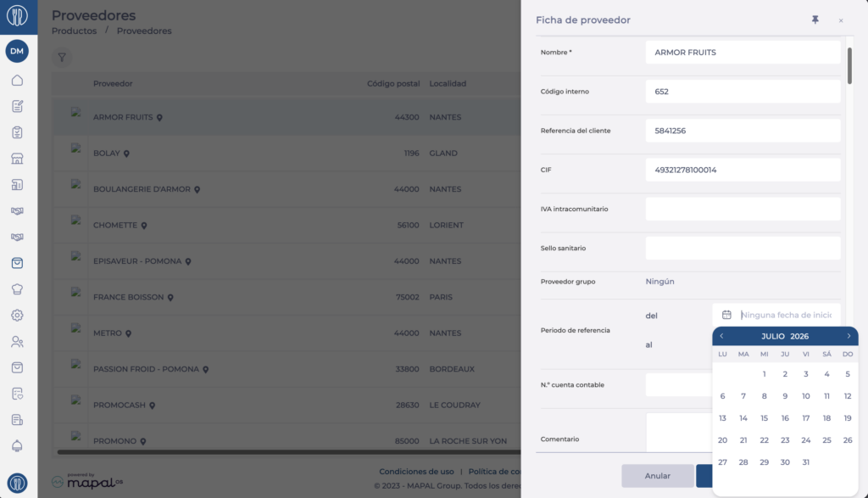Open the filter icon above supplier table

click(62, 57)
